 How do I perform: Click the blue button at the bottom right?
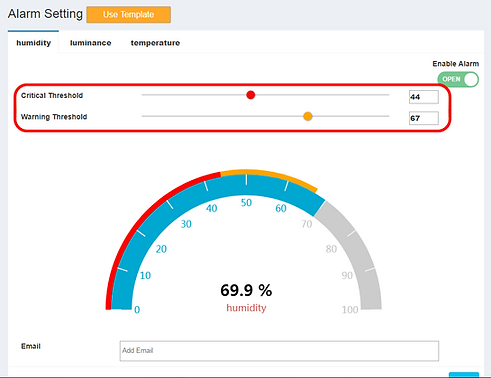point(464,375)
